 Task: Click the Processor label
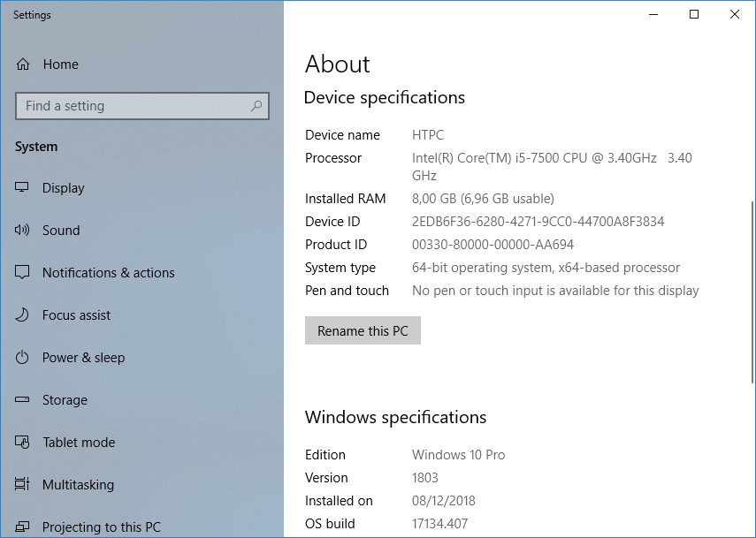coord(333,158)
